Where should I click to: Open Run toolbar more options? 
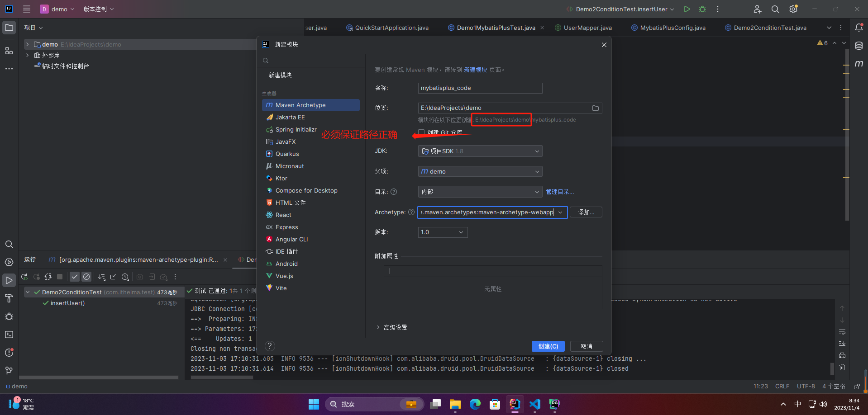(175, 277)
